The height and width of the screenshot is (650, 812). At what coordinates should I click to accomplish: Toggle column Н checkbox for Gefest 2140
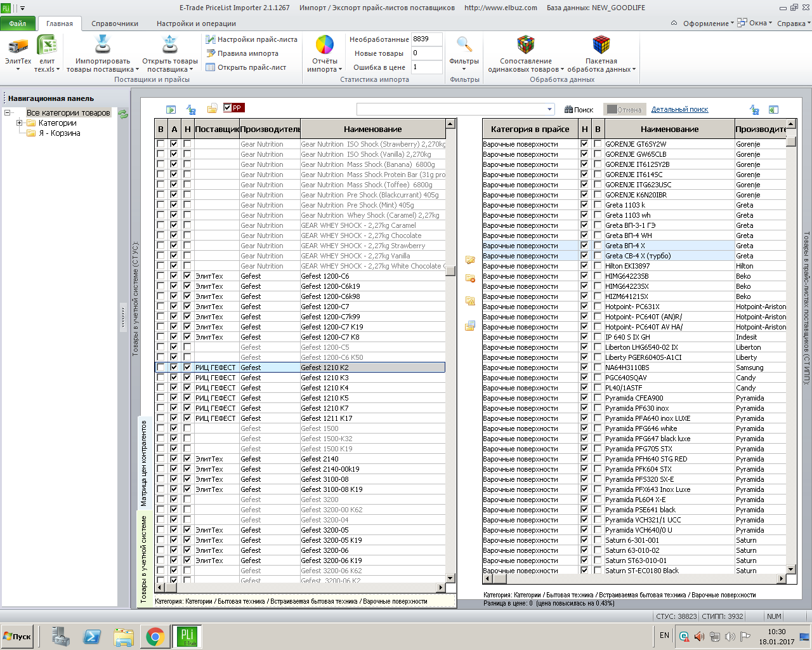point(187,459)
